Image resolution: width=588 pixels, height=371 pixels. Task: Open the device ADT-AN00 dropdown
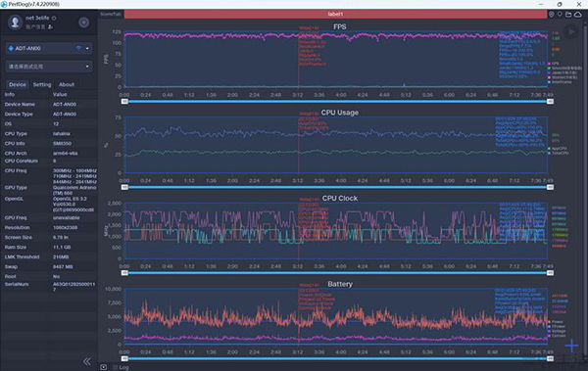(49, 48)
